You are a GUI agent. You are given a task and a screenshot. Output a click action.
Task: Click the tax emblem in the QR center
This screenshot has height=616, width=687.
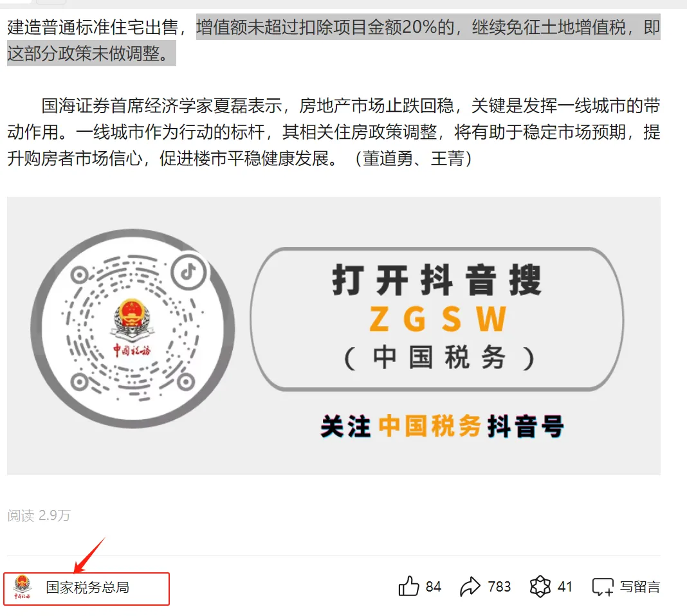pyautogui.click(x=132, y=327)
